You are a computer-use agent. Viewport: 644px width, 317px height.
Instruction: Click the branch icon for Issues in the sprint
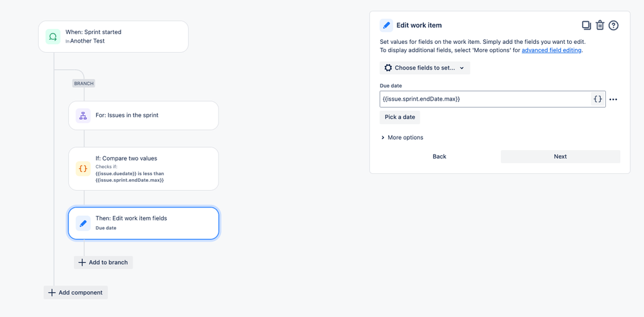pos(83,116)
